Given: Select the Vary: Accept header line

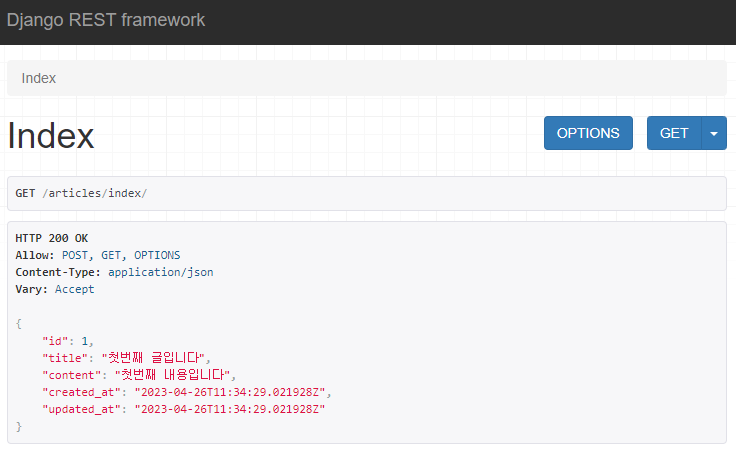Looking at the screenshot, I should [x=54, y=289].
